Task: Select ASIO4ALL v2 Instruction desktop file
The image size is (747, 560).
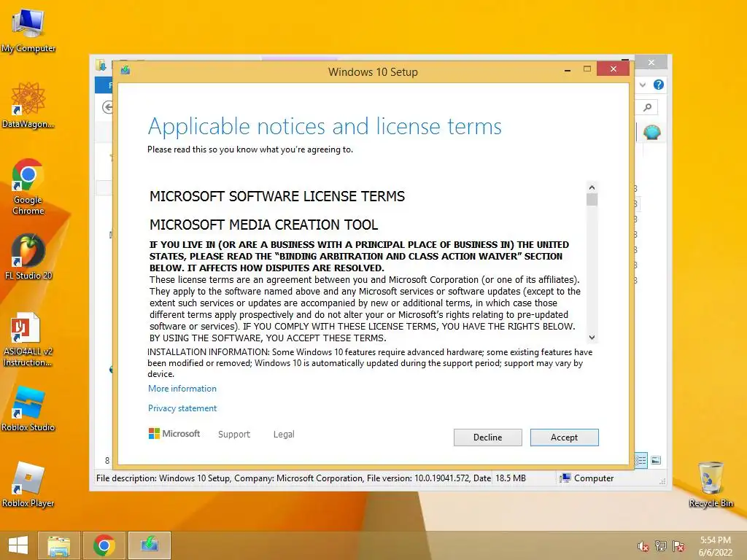Action: pyautogui.click(x=28, y=340)
